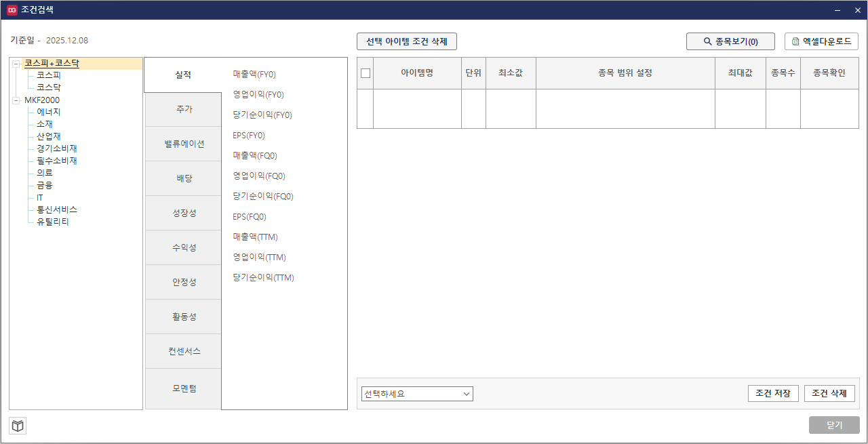Viewport: 868px width, 444px height.
Task: Select 의료 sector in the tree
Action: 44,174
